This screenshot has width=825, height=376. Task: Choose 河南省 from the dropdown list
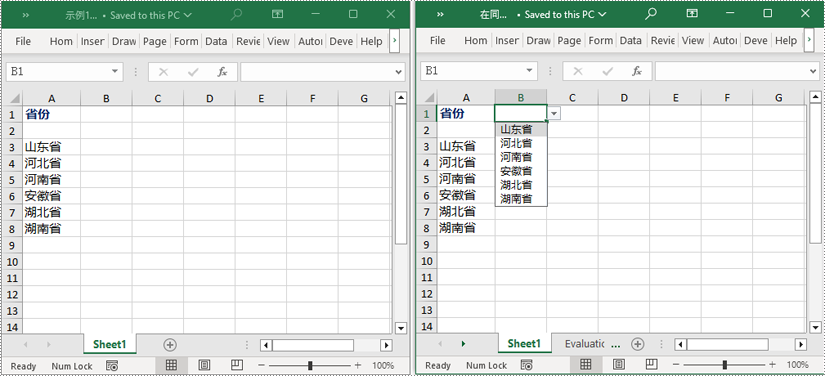(x=521, y=157)
